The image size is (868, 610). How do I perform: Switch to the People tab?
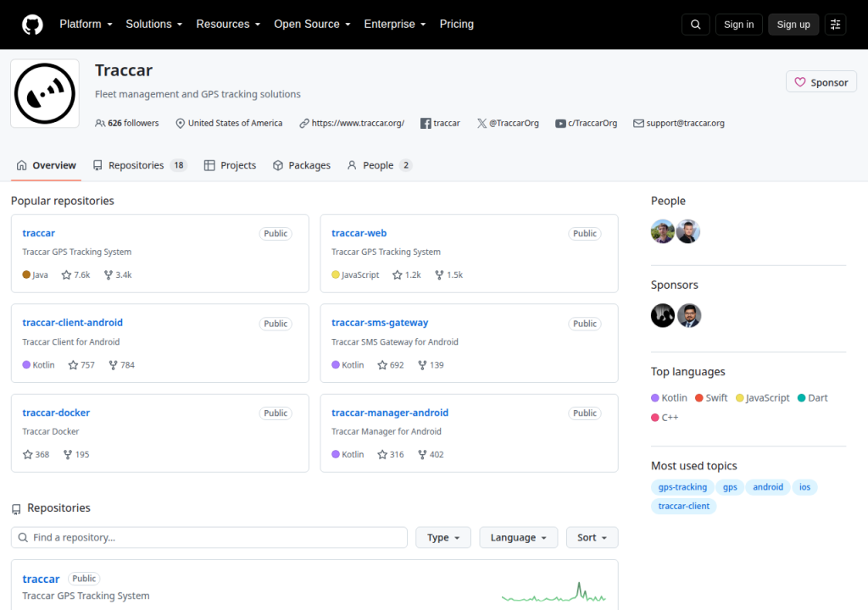coord(379,165)
